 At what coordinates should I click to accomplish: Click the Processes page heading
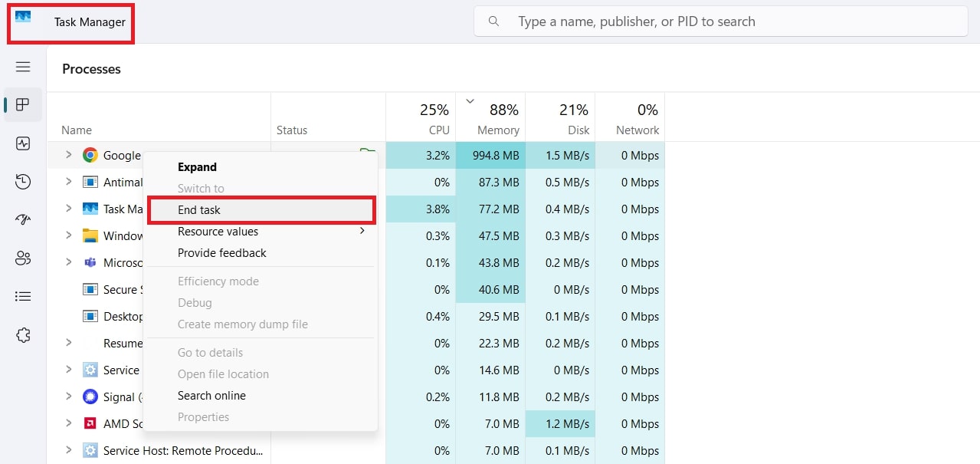pos(91,69)
